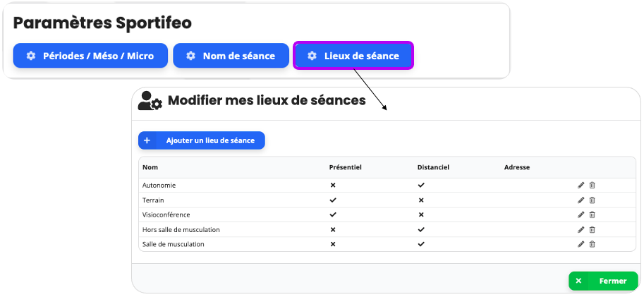The width and height of the screenshot is (644, 297).
Task: Click Distanciel cross mark for Terrain
Action: [421, 200]
